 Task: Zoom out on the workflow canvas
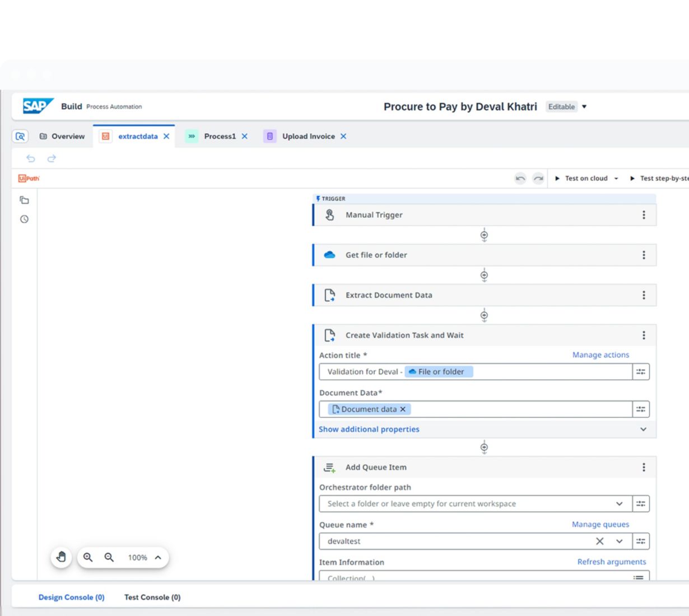(109, 557)
